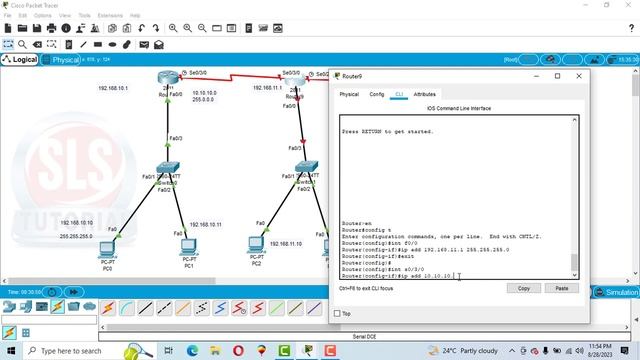Image resolution: width=640 pixels, height=360 pixels.
Task: Open the Extensions menu
Action: 110,16
